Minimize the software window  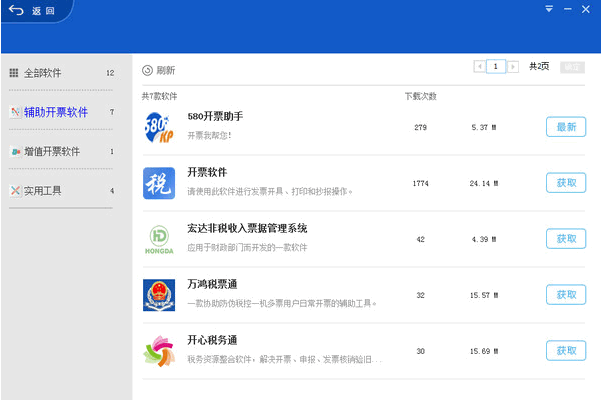pos(567,9)
